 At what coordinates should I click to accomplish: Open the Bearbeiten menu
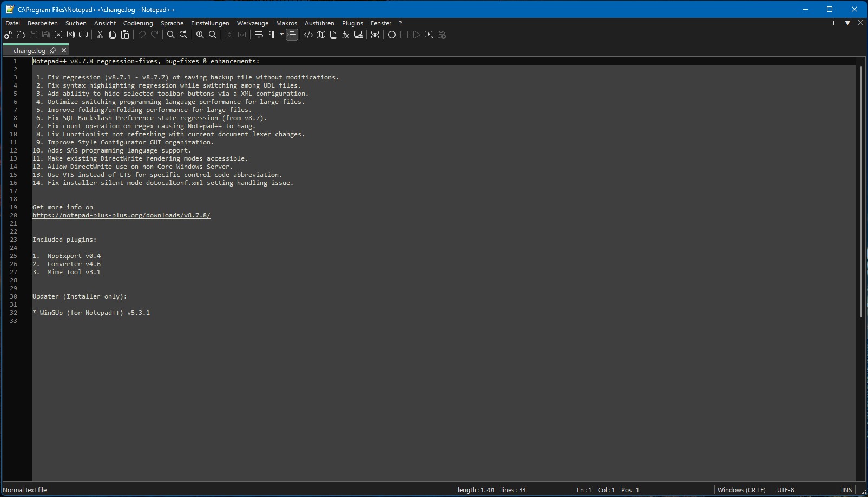[x=43, y=23]
